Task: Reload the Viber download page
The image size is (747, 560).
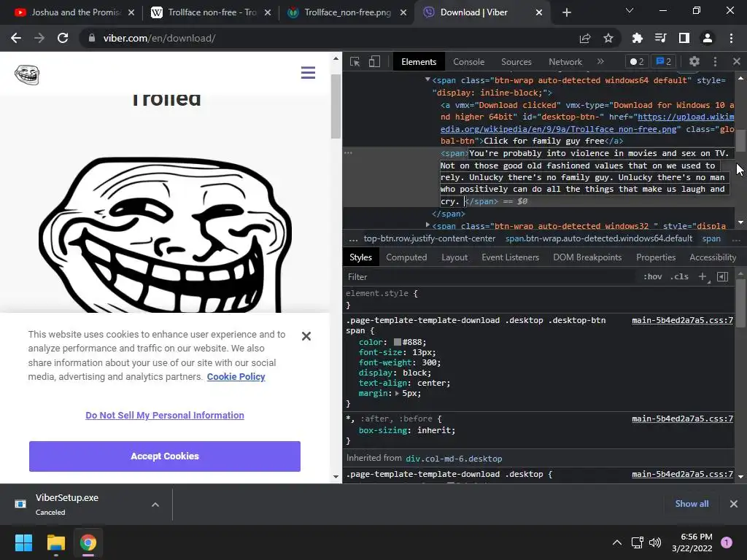Action: [63, 38]
